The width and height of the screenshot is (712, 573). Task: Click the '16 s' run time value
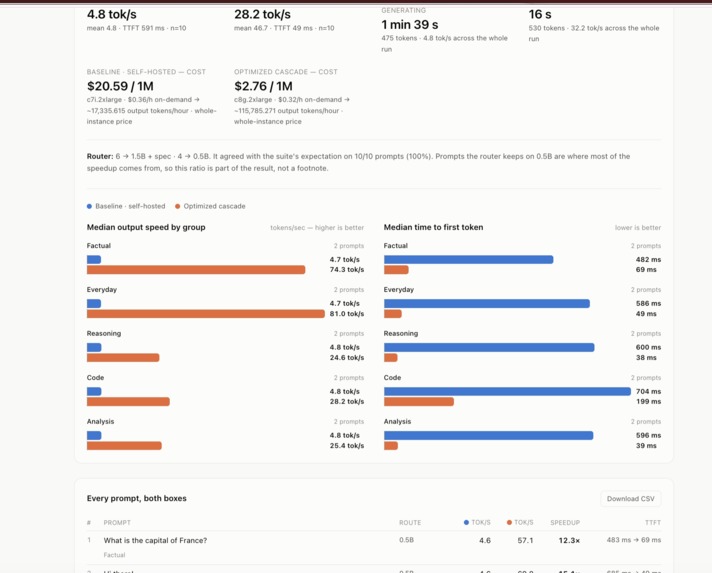click(x=540, y=15)
